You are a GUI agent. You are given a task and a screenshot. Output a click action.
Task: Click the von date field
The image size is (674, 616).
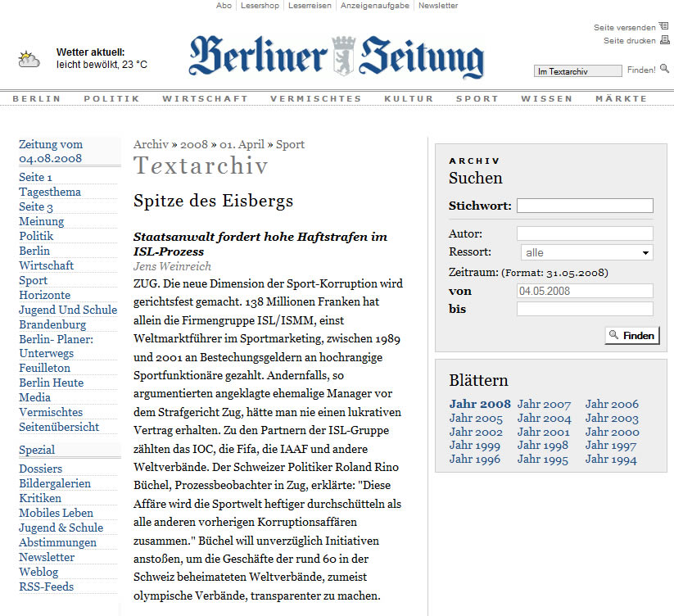(x=585, y=291)
